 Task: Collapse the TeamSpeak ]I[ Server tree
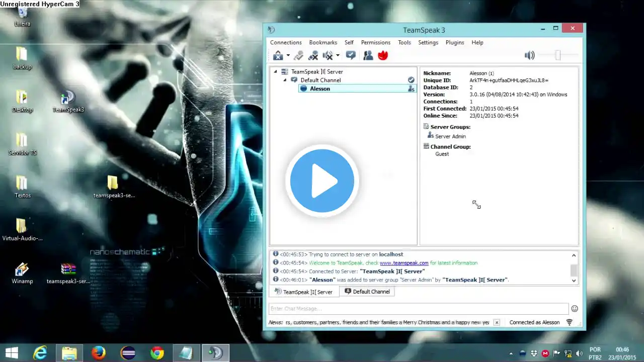[x=275, y=72]
